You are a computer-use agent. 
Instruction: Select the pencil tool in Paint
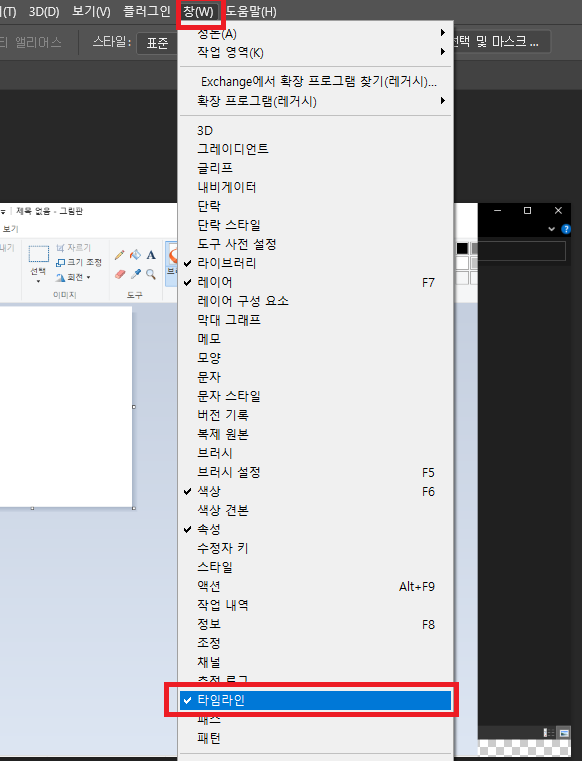point(119,255)
